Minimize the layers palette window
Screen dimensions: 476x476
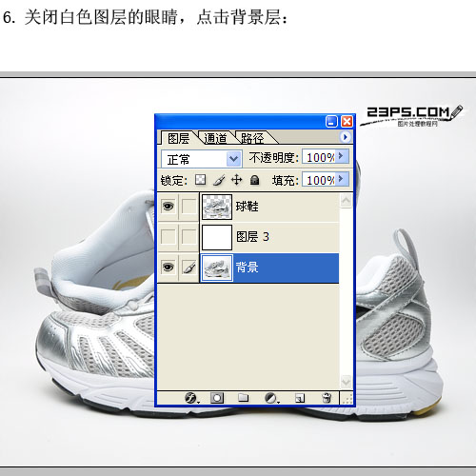point(331,122)
